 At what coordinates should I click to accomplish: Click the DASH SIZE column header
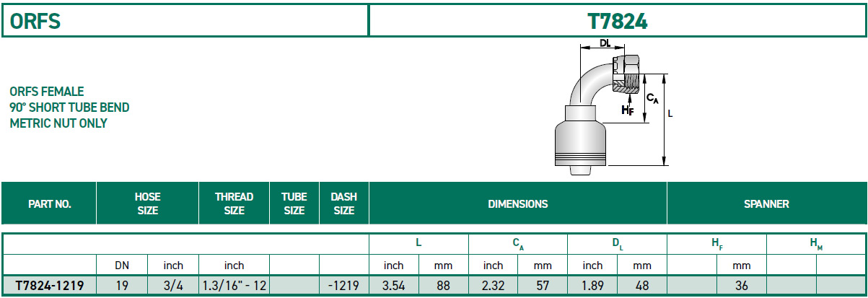(343, 203)
